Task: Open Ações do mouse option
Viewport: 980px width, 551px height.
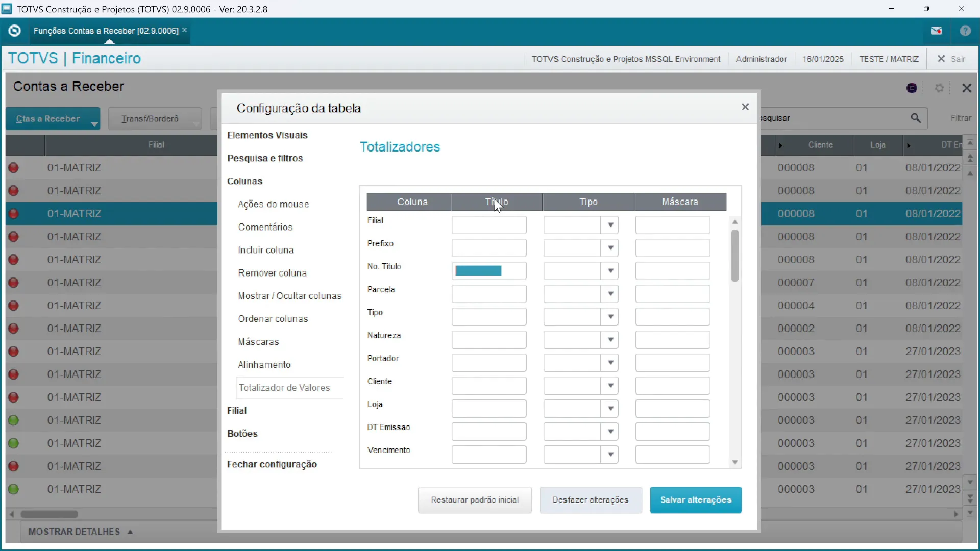Action: pos(273,204)
